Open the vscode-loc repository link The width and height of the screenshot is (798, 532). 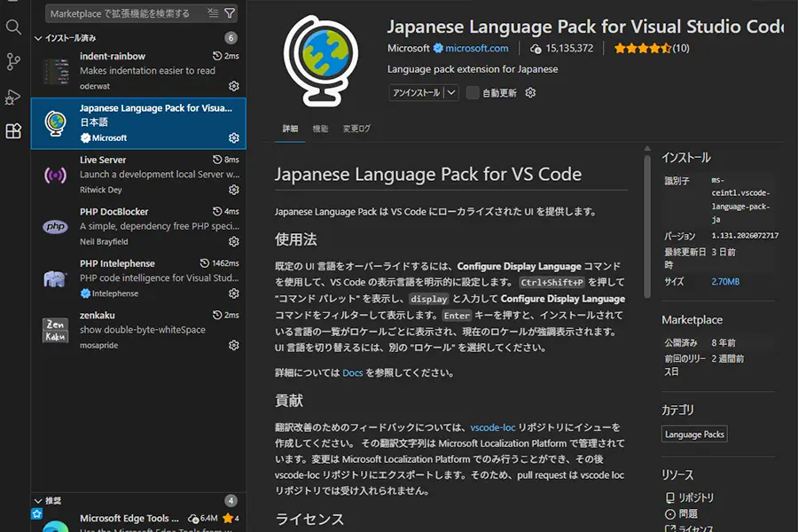tap(493, 427)
